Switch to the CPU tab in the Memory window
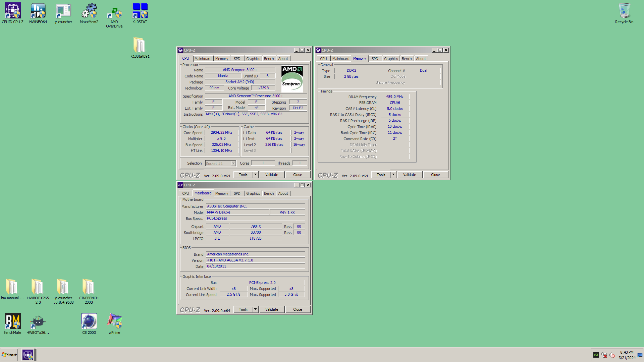The image size is (644, 362). (323, 59)
